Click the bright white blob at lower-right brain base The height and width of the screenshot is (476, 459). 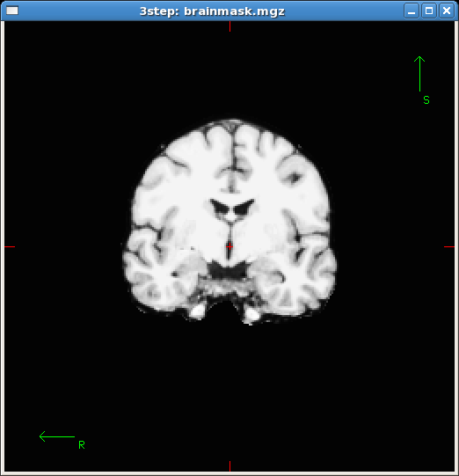tap(251, 315)
